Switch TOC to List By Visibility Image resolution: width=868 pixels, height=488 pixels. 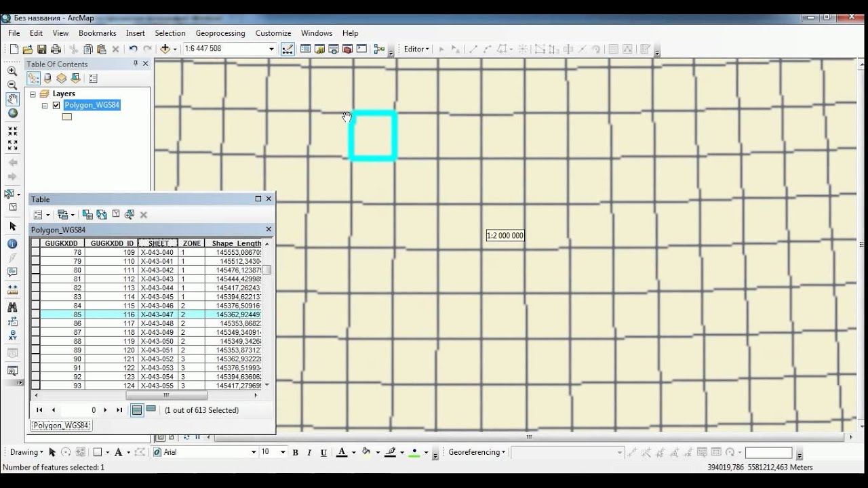(x=61, y=79)
